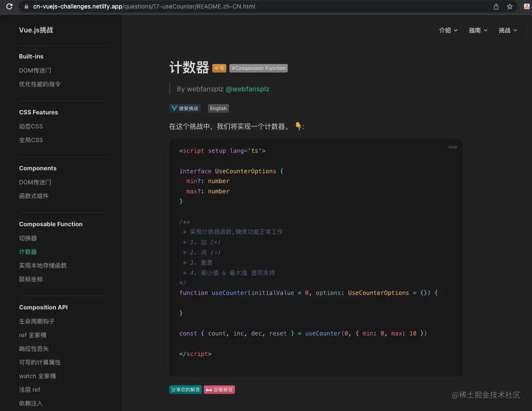This screenshot has height=411, width=532.
Task: Bookmark the page with the star icon
Action: [510, 6]
